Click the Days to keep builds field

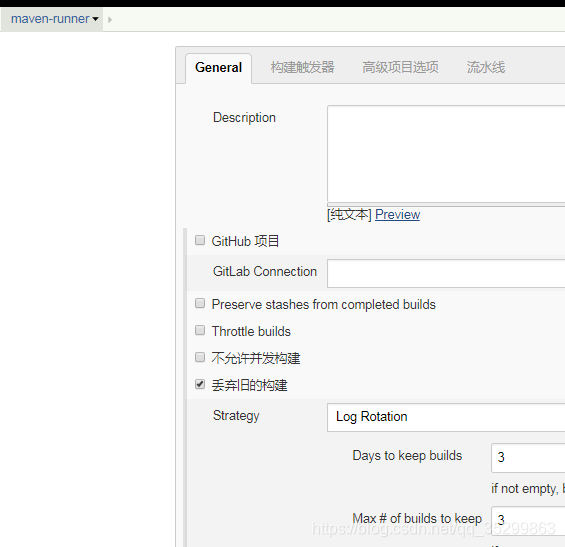click(528, 458)
